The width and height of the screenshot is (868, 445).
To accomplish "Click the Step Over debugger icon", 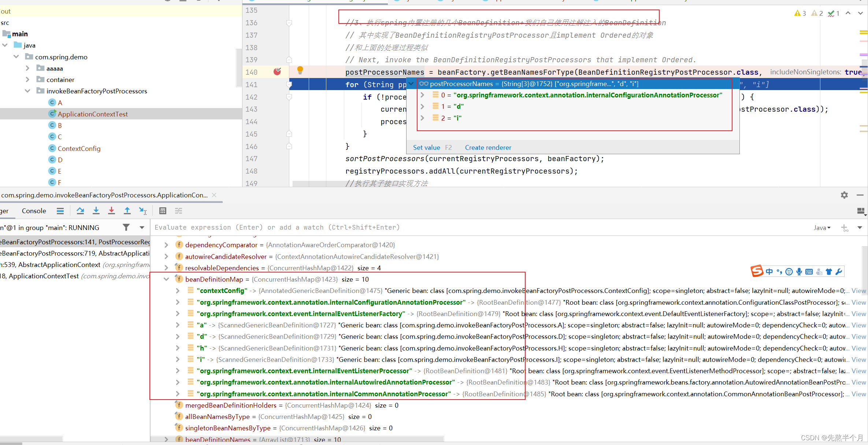I will (x=80, y=211).
